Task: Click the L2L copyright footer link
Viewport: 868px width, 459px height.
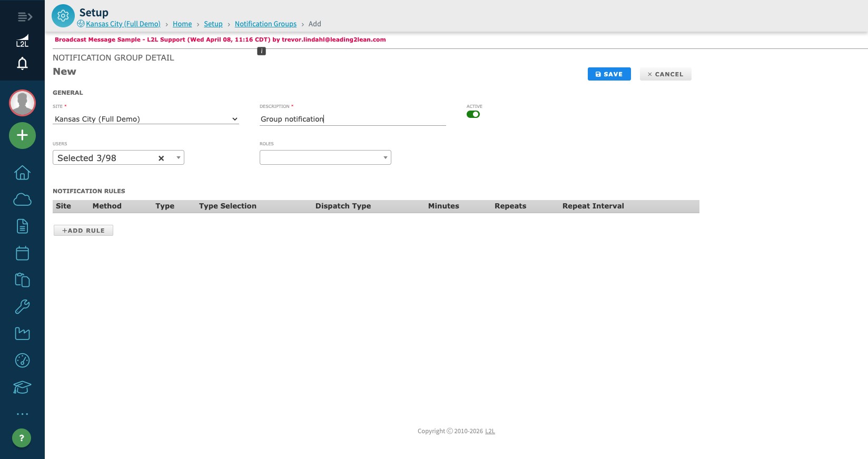Action: (490, 431)
